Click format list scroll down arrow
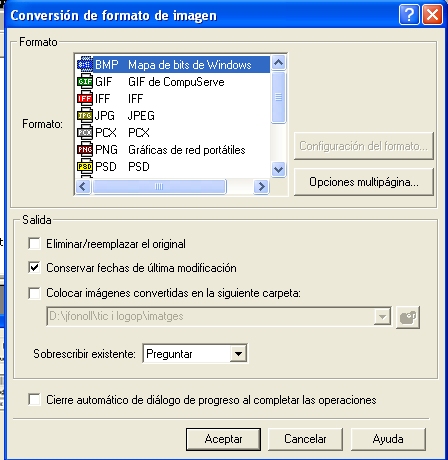Screen dimensions: 448x460 click(278, 170)
